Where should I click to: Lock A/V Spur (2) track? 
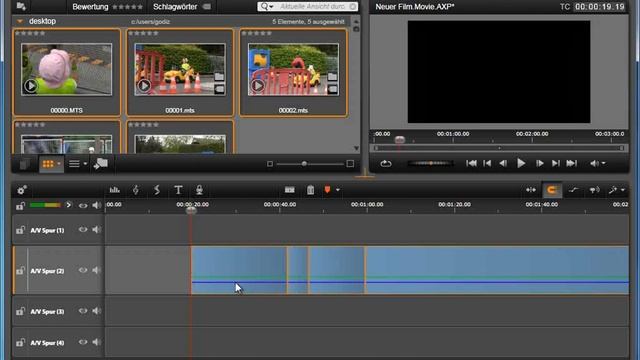[20, 270]
